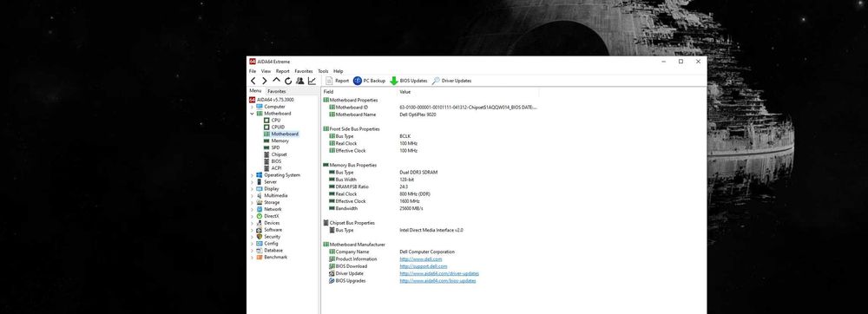This screenshot has height=314, width=868.
Task: Check BIOS Updates with the green arrow button
Action: 409,81
